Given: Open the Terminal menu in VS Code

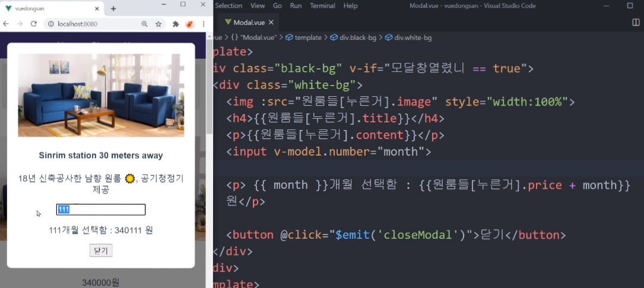Looking at the screenshot, I should point(322,6).
